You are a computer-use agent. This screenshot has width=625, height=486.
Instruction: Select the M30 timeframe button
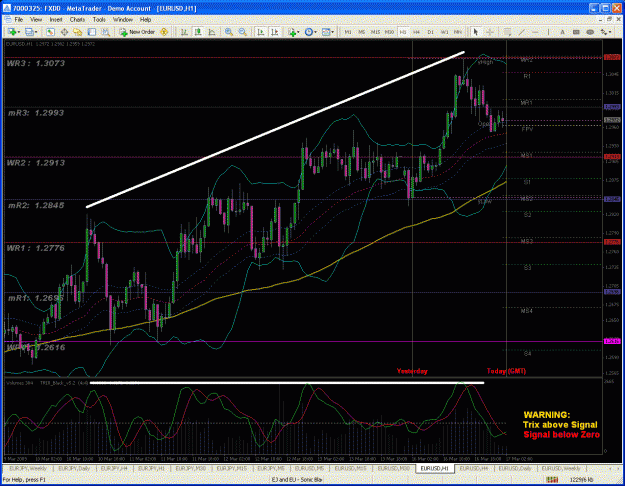(x=389, y=32)
